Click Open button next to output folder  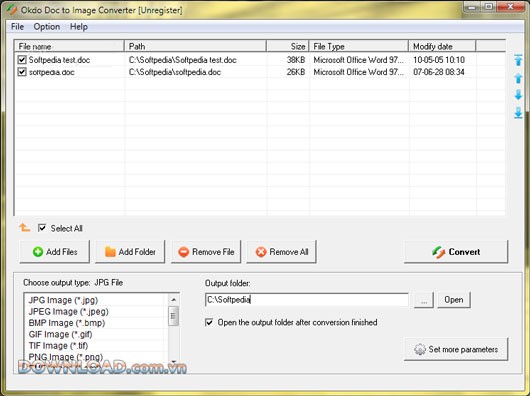tap(454, 300)
